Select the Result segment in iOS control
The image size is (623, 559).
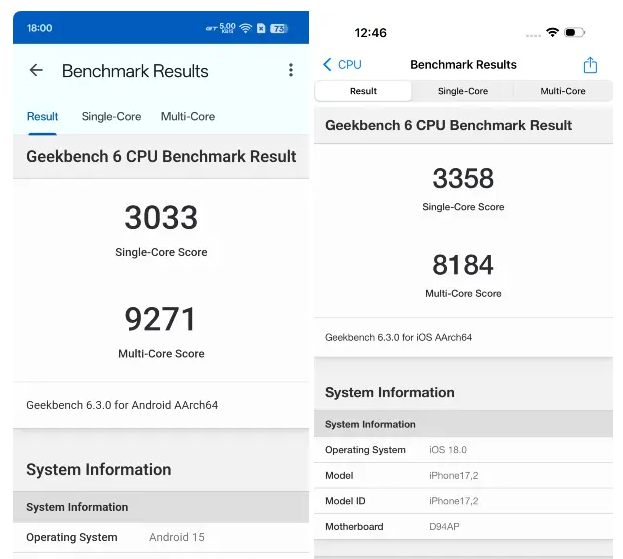pyautogui.click(x=363, y=91)
